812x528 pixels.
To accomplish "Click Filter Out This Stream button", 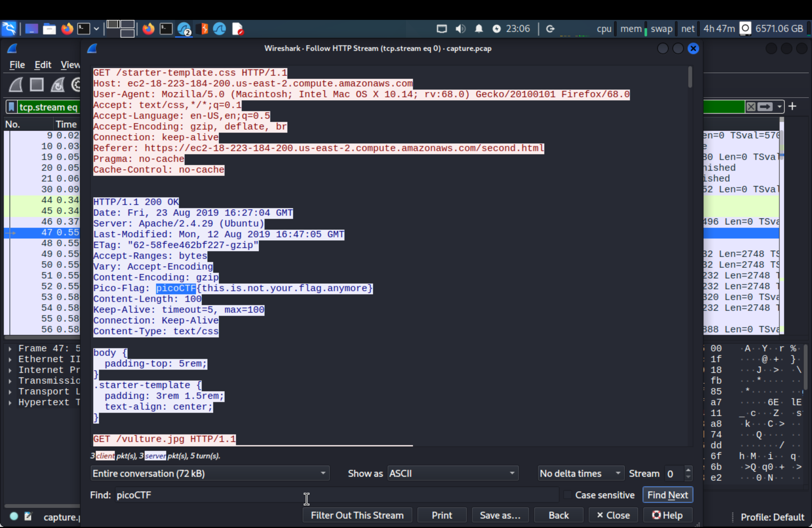I will (357, 515).
